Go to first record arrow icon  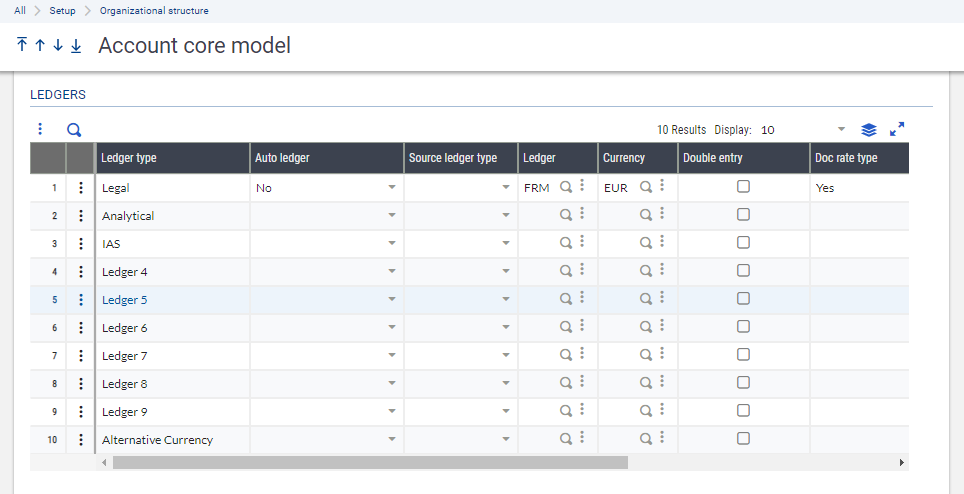(22, 45)
